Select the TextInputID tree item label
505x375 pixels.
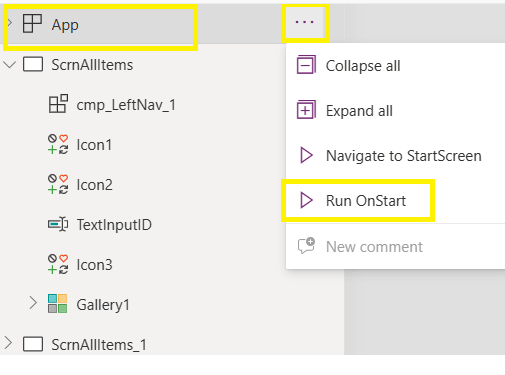(114, 225)
